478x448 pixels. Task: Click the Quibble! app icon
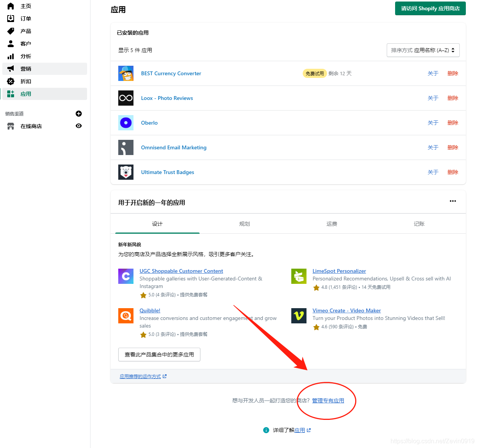pos(126,316)
